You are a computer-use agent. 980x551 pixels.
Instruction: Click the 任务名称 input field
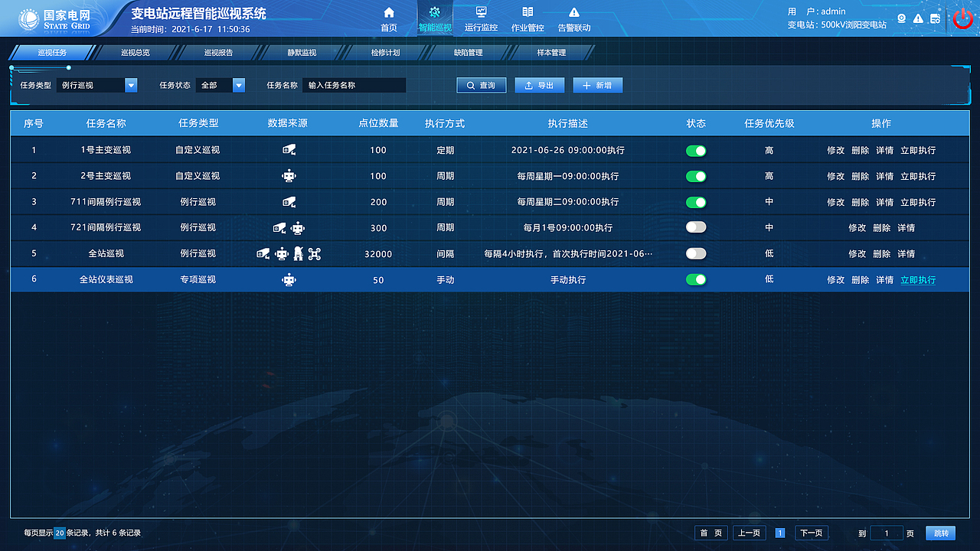click(x=353, y=85)
